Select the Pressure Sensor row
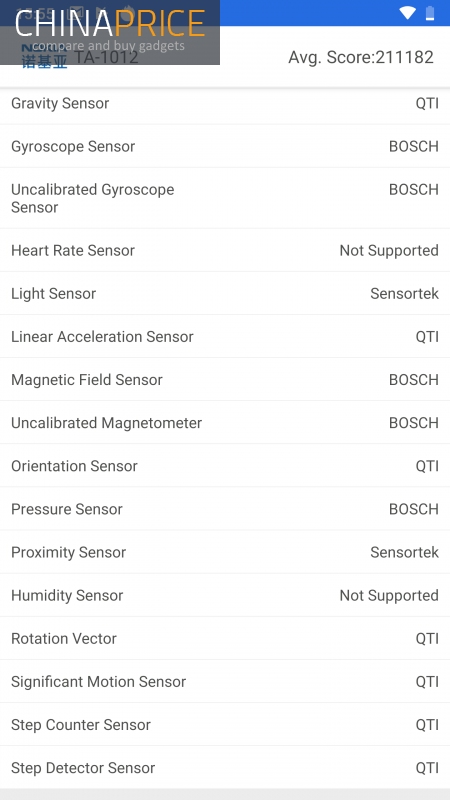The width and height of the screenshot is (450, 800). pyautogui.click(x=225, y=509)
